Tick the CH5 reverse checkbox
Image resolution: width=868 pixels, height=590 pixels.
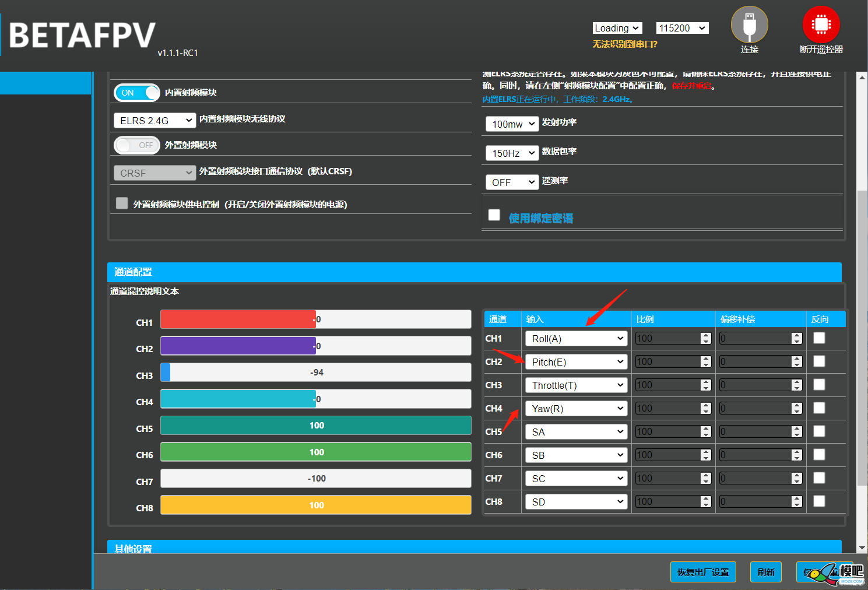(x=819, y=431)
